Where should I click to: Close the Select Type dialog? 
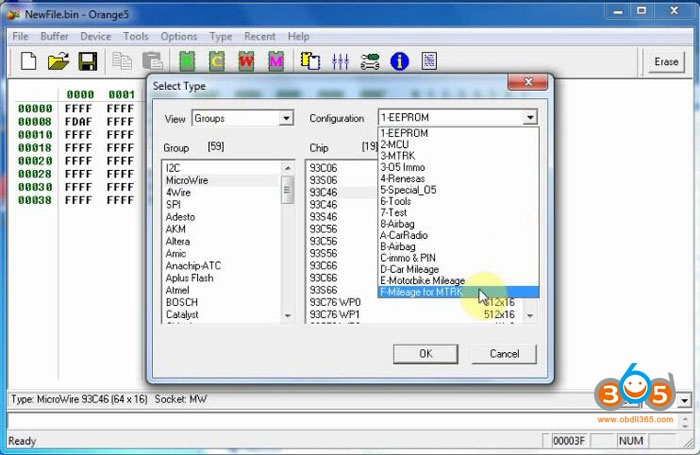(528, 82)
